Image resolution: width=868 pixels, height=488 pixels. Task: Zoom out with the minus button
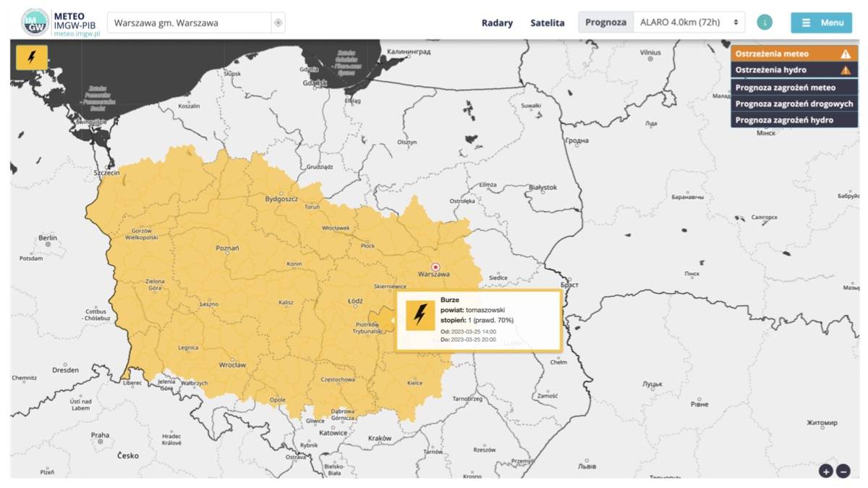click(843, 471)
